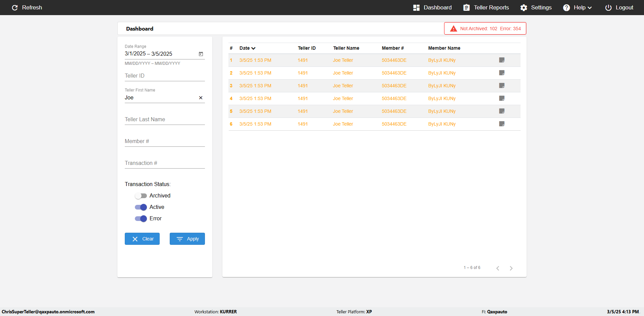Open the note icon for row 6
This screenshot has height=316, width=644.
point(502,124)
